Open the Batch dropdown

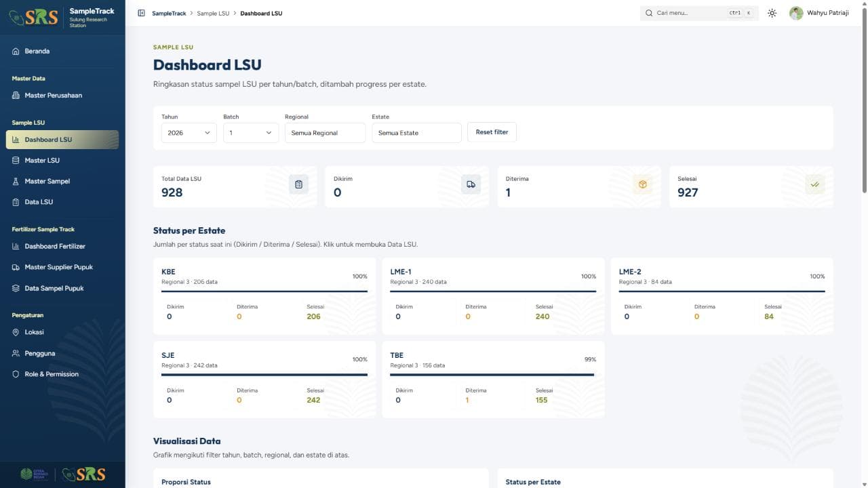coord(251,133)
